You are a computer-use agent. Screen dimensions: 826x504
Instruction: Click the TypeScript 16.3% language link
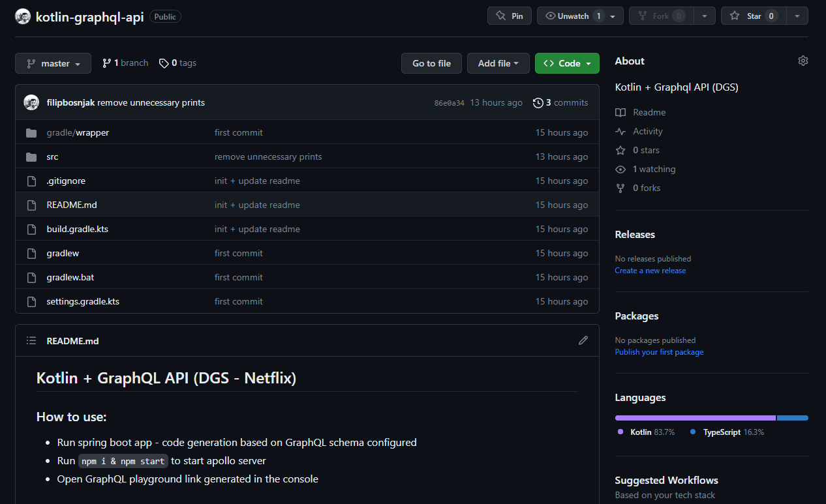727,432
